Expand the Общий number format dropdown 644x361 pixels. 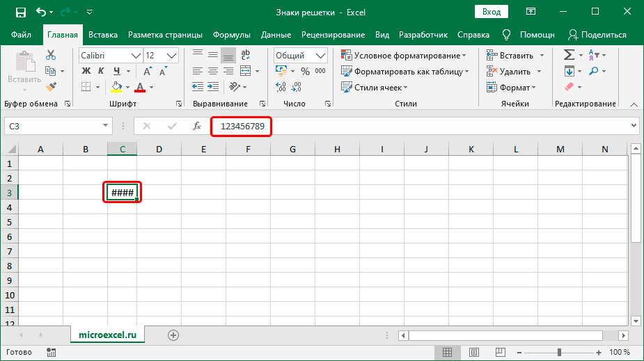click(x=321, y=56)
